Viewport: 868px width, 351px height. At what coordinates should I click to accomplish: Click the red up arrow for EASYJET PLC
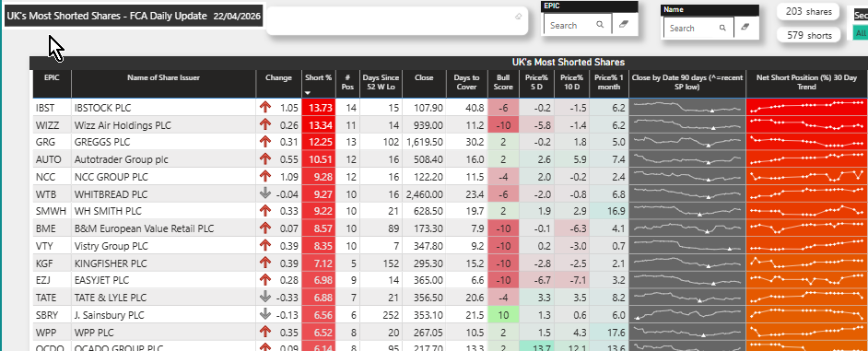tap(265, 280)
